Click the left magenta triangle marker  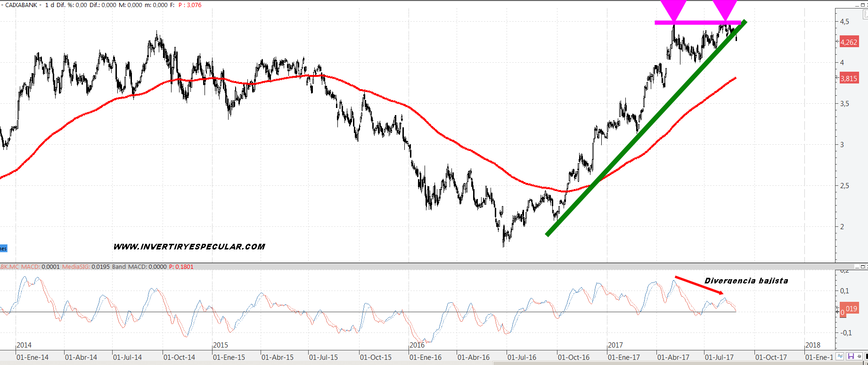[673, 10]
